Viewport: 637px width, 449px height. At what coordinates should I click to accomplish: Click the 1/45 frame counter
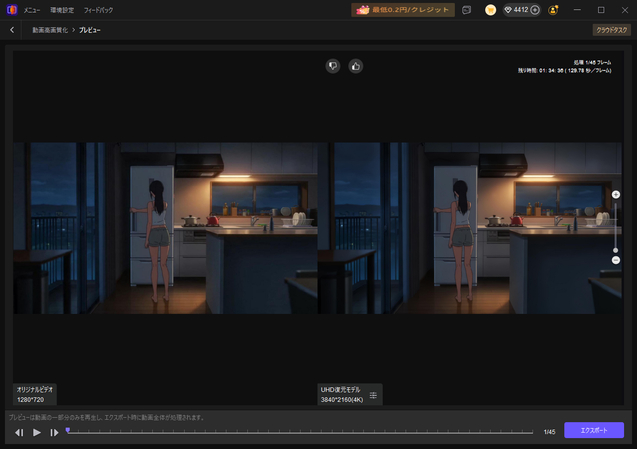(x=549, y=432)
